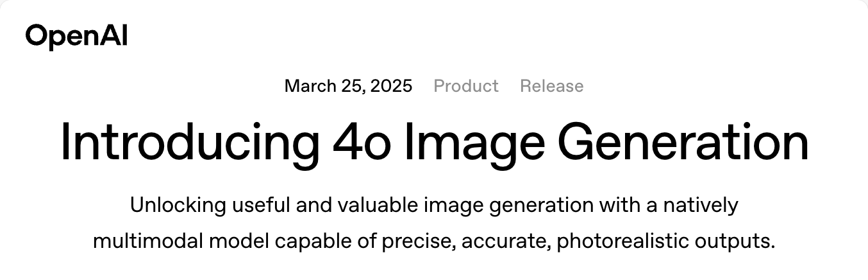Viewport: 868px width, 280px height.
Task: Click the OpenAI logo
Action: click(x=77, y=36)
